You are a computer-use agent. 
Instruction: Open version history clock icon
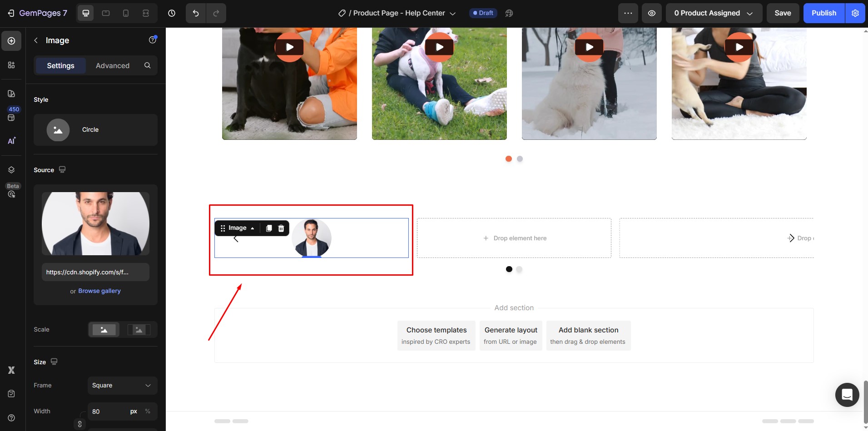(172, 13)
